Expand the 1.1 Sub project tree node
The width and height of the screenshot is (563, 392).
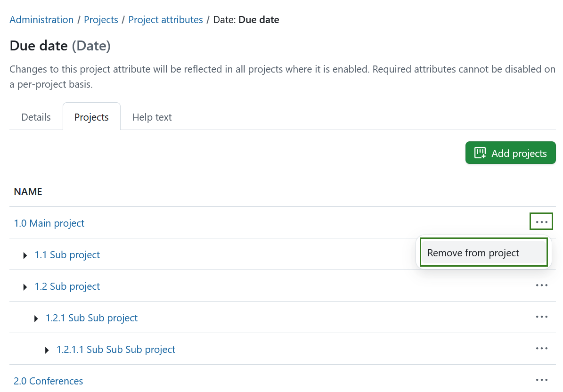point(25,255)
